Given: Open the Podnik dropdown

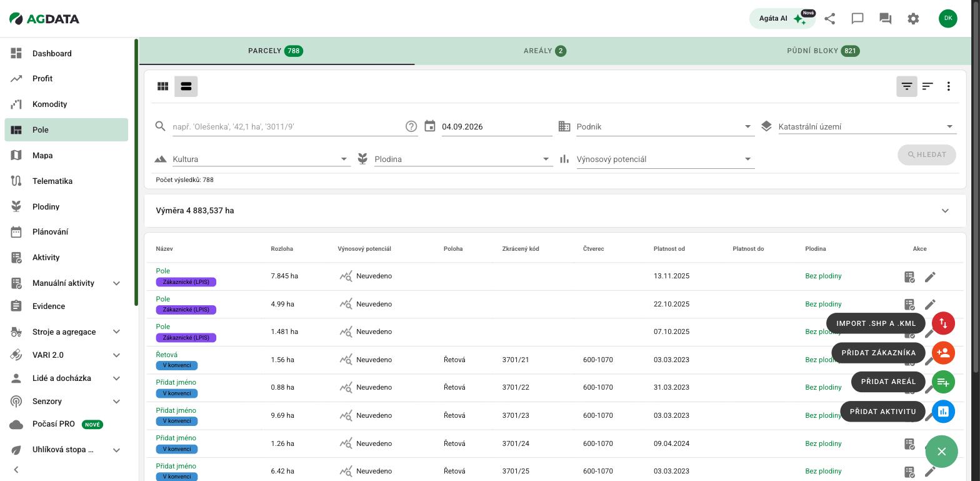Looking at the screenshot, I should [665, 126].
